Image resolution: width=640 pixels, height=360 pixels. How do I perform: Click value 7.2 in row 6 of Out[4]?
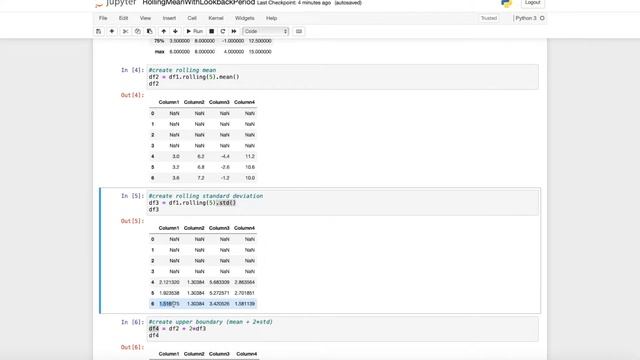[200, 178]
